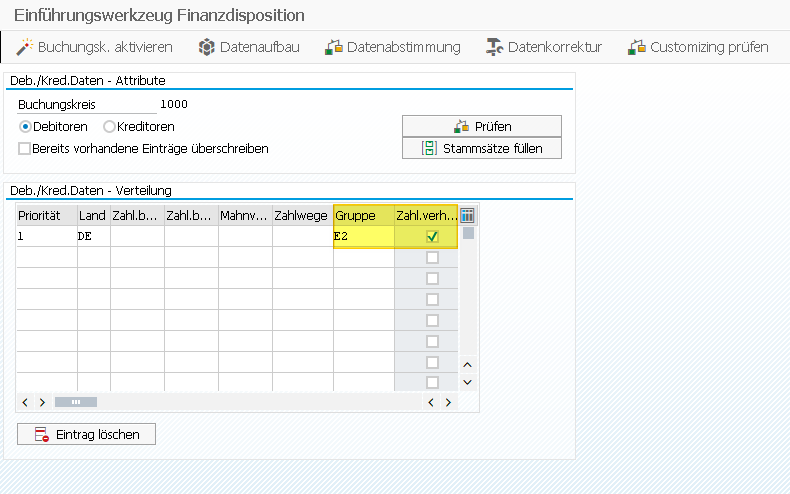
Task: Choose the Kreditoren radio option
Action: tap(109, 127)
